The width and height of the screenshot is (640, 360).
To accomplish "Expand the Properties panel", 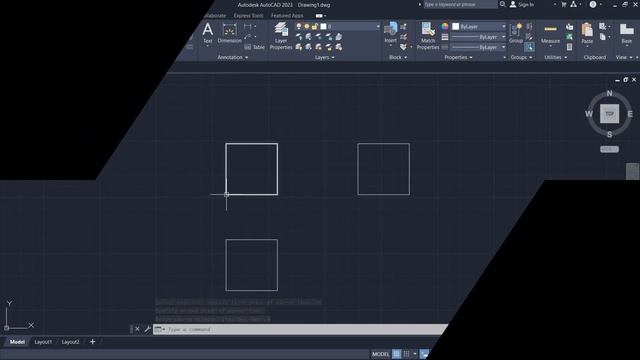I will click(458, 58).
